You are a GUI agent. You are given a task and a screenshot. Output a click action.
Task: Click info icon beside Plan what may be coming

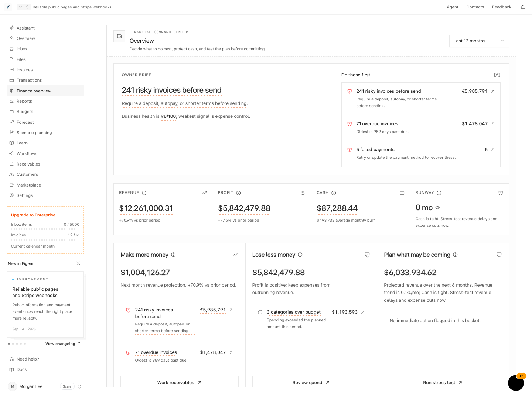tap(456, 255)
